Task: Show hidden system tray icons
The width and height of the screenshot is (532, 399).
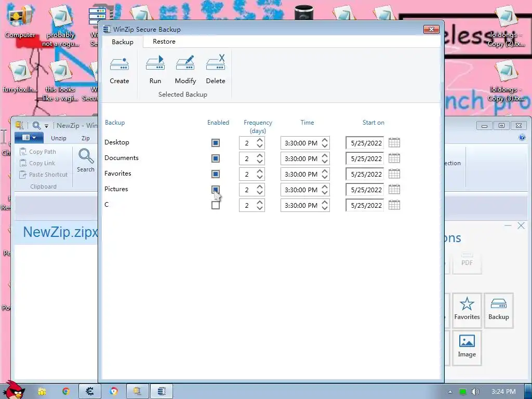Action: pos(450,392)
